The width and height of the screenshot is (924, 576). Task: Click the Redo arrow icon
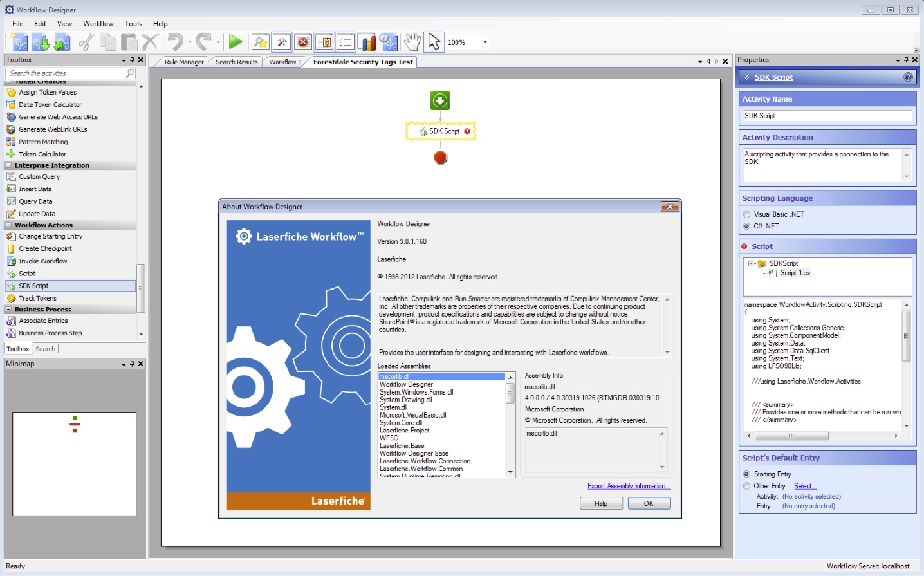pyautogui.click(x=203, y=42)
